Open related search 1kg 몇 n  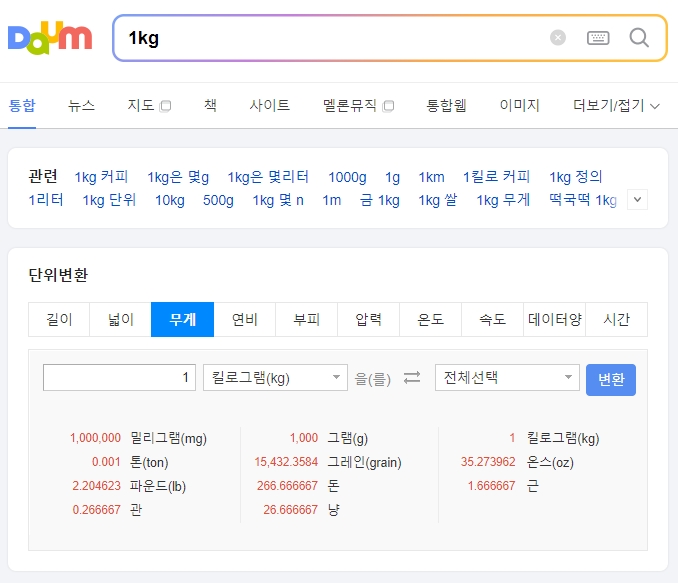[278, 200]
